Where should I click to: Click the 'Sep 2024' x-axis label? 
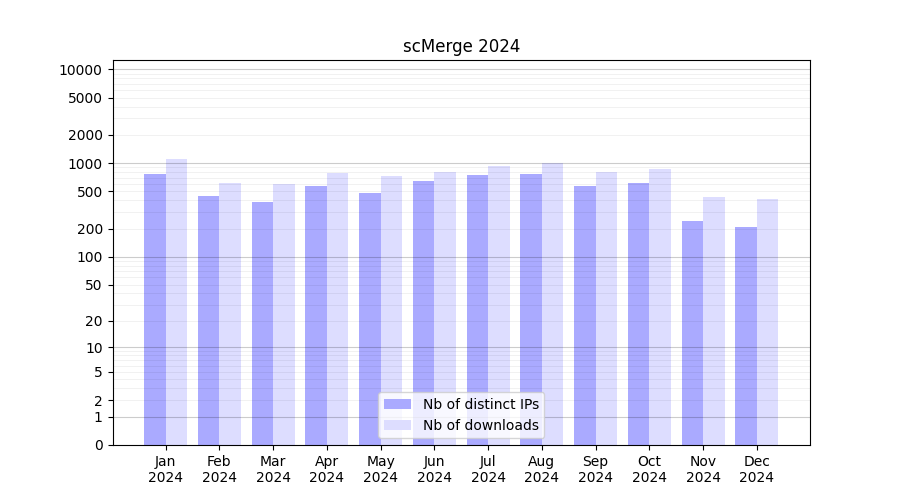click(x=595, y=469)
